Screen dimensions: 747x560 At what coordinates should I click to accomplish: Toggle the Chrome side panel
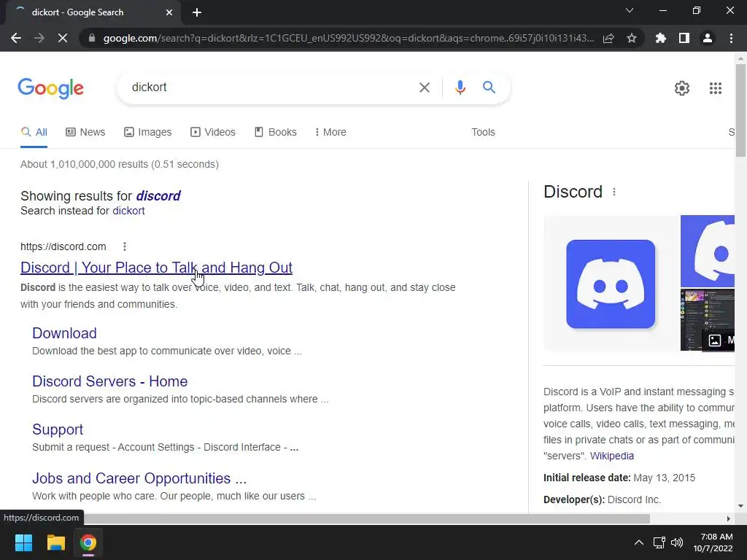(684, 38)
